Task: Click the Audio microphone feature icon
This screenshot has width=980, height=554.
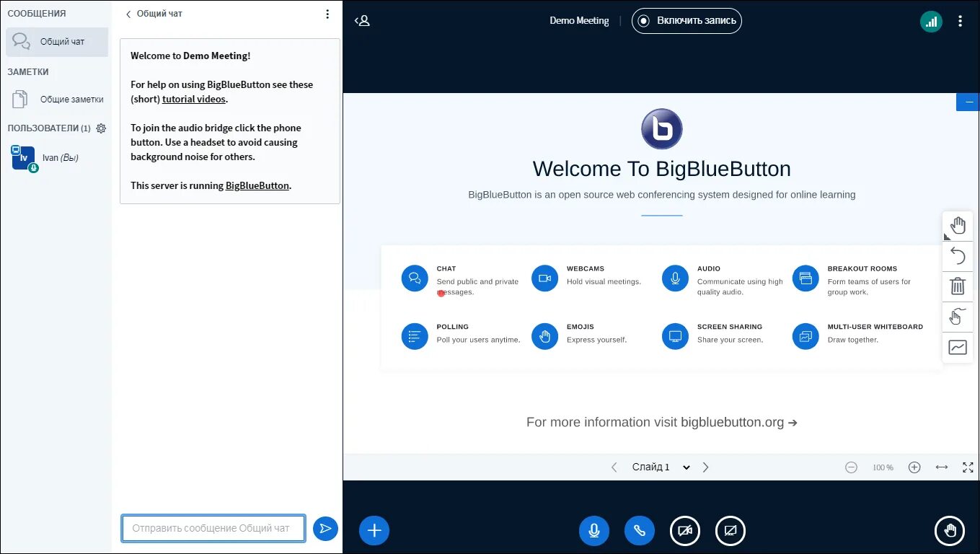Action: pyautogui.click(x=675, y=278)
